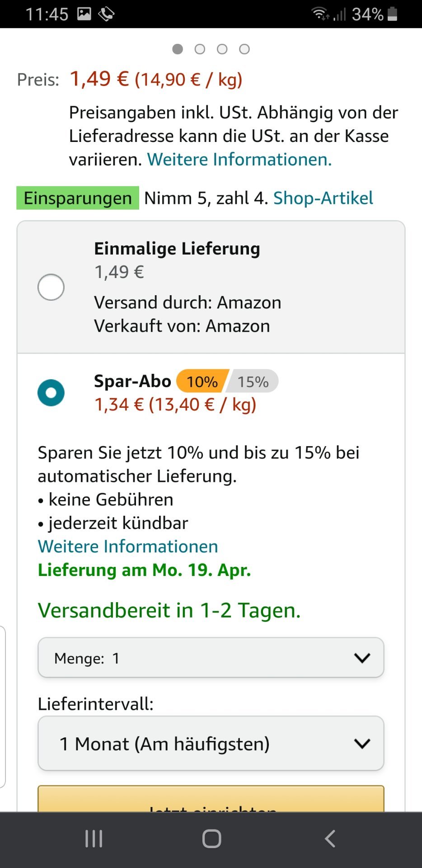This screenshot has width=422, height=868.
Task: Tap the Wi-Fi status icon
Action: (x=320, y=14)
